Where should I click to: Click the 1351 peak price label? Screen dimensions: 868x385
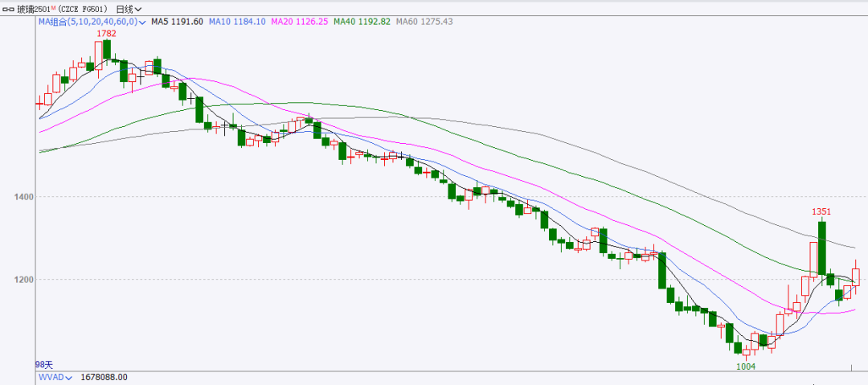821,211
